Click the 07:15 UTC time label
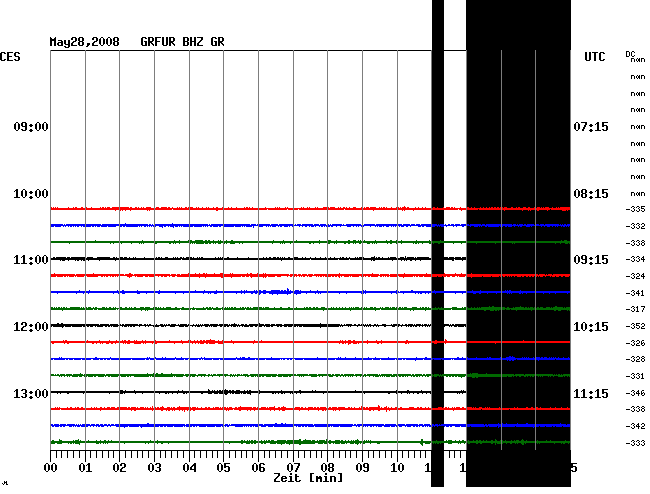Screen dimensions: 650x494 tap(591, 127)
